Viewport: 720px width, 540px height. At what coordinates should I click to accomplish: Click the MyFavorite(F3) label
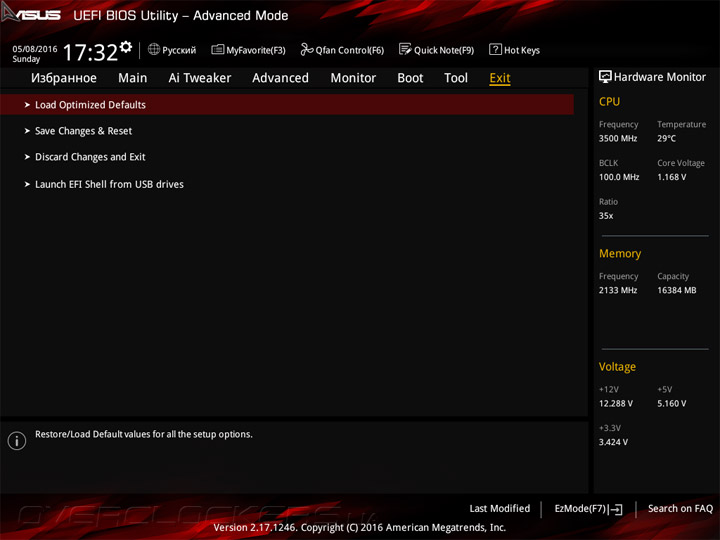pyautogui.click(x=256, y=50)
